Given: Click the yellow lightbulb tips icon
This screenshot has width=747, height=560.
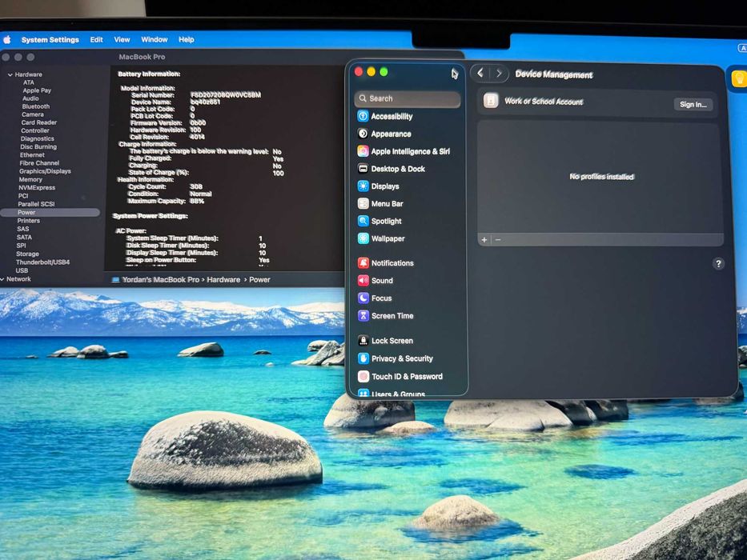Looking at the screenshot, I should click(739, 78).
